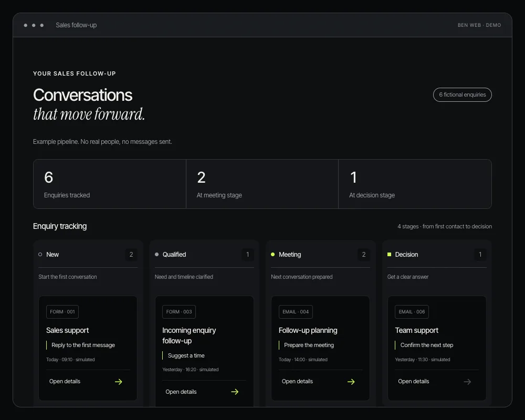525x420 pixels.
Task: Click the Team support card title
Action: (x=416, y=331)
